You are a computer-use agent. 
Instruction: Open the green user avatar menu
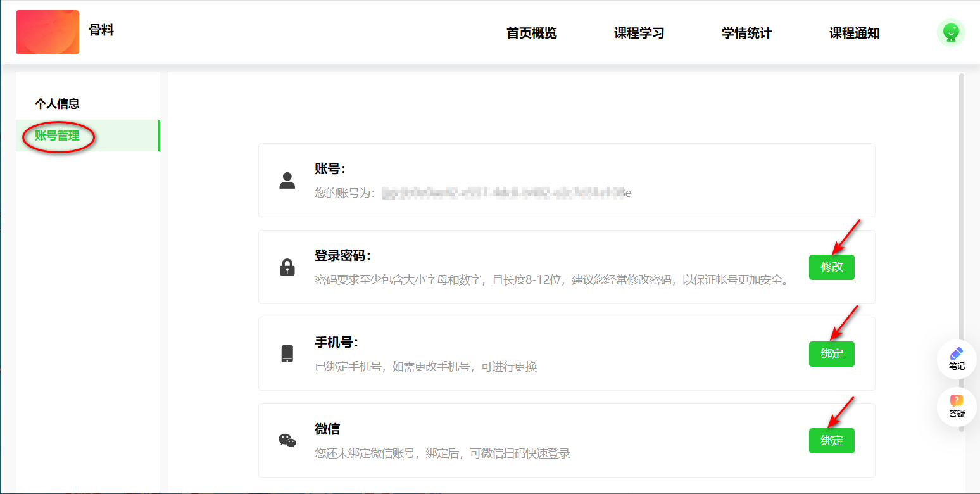[x=950, y=32]
